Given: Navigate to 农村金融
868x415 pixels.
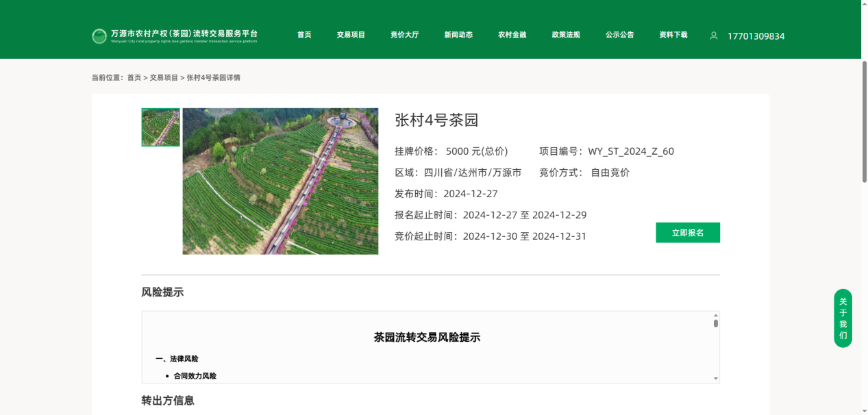Looking at the screenshot, I should coord(512,35).
